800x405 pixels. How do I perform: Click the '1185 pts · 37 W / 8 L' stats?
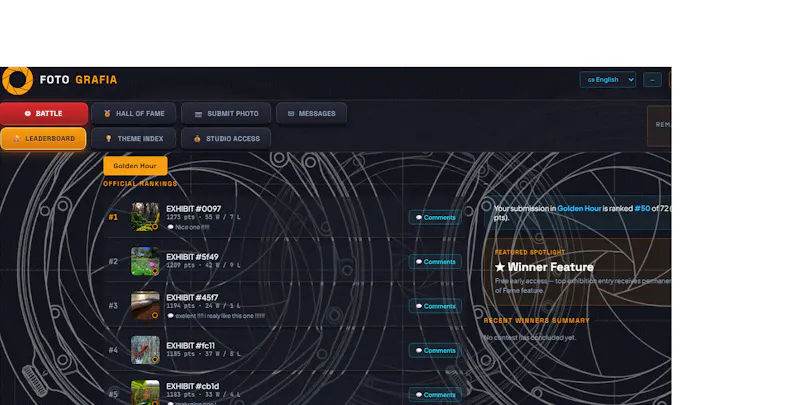coord(203,354)
